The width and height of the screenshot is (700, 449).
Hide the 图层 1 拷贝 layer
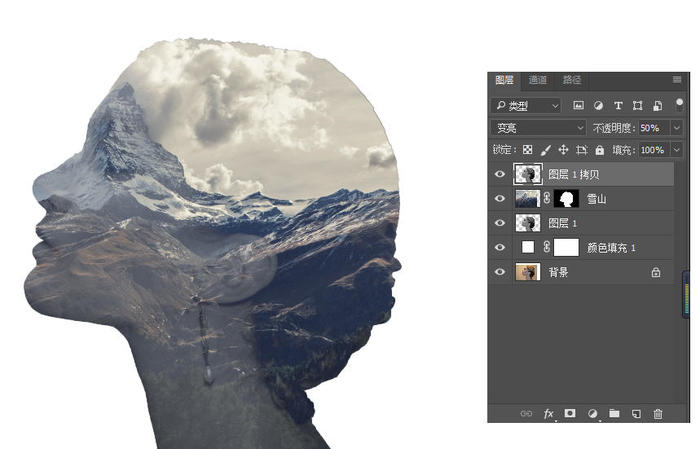(500, 174)
